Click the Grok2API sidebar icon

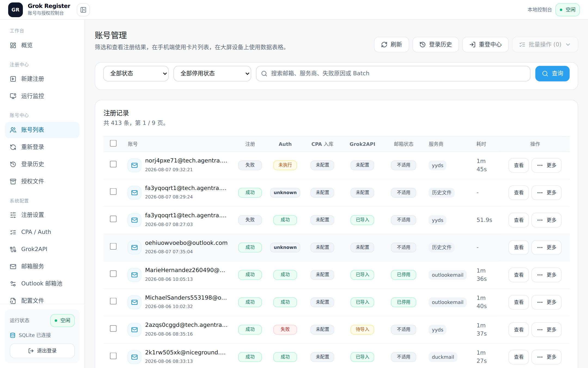(13, 249)
